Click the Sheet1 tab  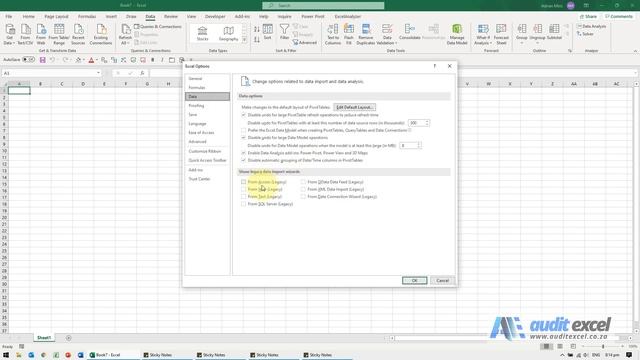pos(44,338)
